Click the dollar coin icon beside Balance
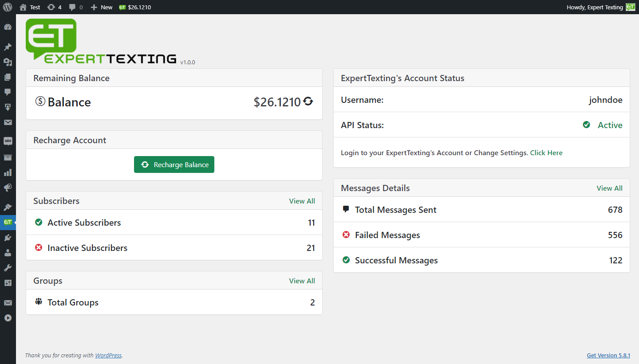 (x=40, y=102)
